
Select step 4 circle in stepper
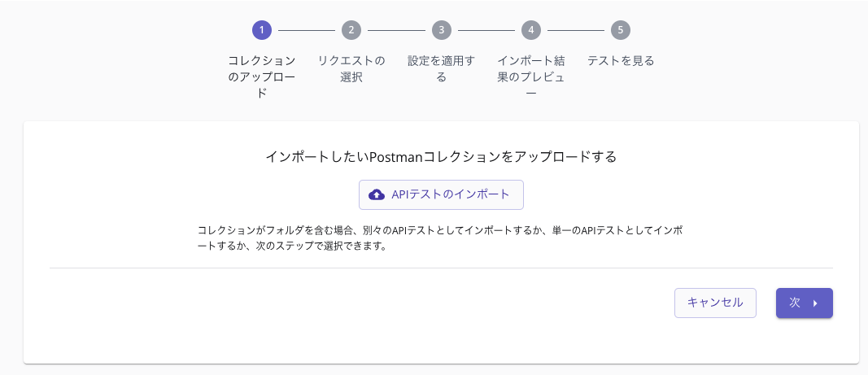pyautogui.click(x=531, y=30)
